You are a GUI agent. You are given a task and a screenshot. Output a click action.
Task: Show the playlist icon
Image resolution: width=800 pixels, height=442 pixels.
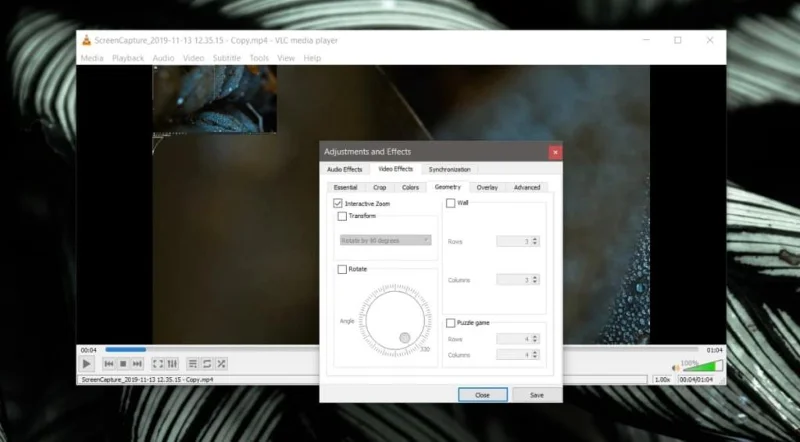[x=192, y=364]
